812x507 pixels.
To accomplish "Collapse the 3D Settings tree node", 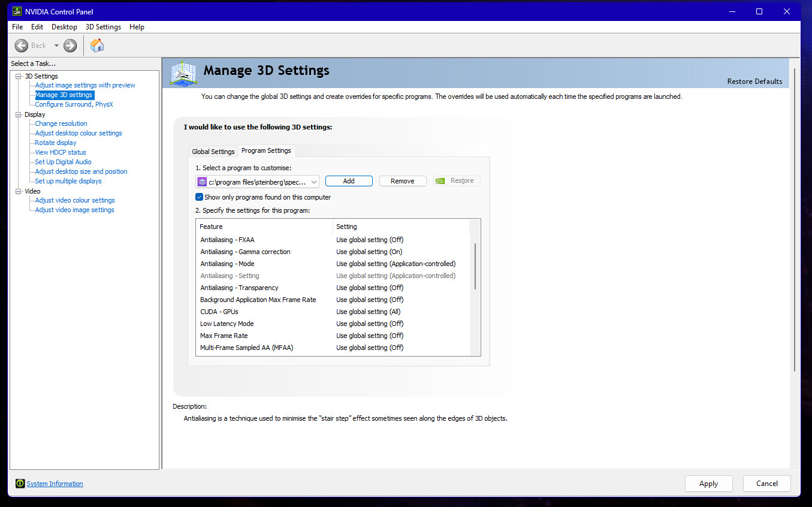I will point(19,76).
